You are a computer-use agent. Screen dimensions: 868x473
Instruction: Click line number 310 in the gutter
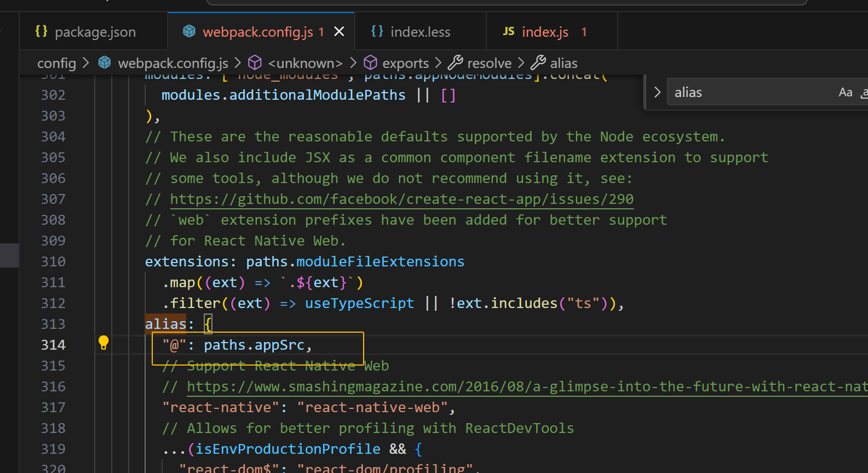point(53,261)
